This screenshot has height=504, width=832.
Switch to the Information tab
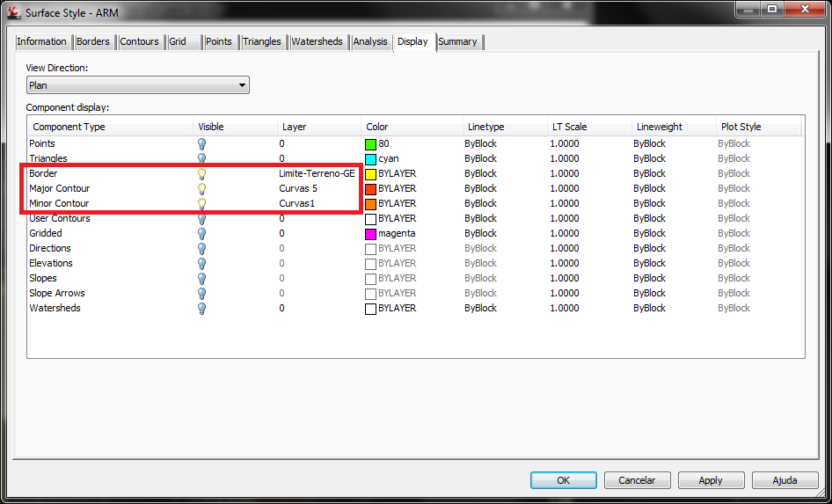42,41
